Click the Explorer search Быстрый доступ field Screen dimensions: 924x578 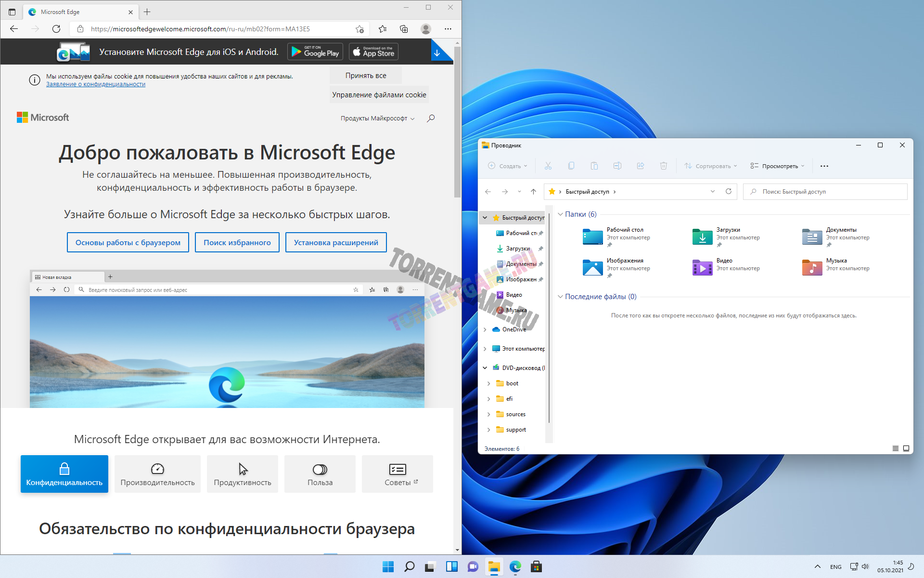coord(825,192)
